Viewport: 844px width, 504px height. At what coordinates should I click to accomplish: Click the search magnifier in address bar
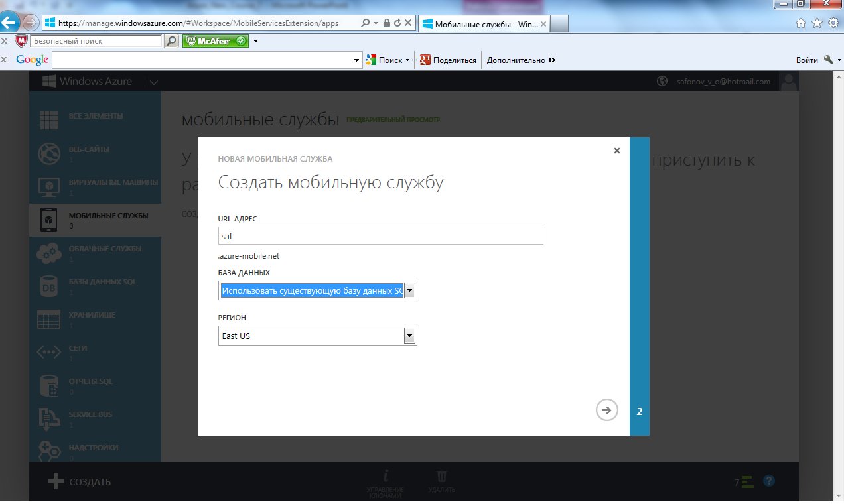click(x=365, y=23)
